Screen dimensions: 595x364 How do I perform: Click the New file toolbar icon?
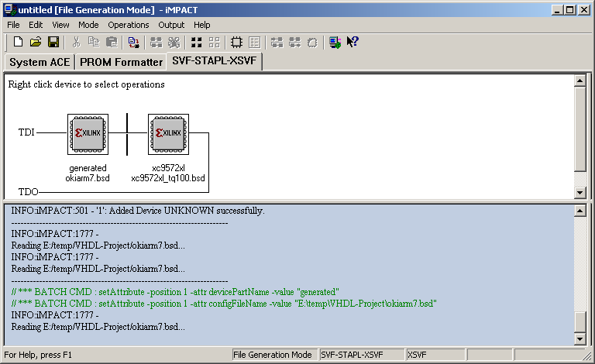coord(18,42)
